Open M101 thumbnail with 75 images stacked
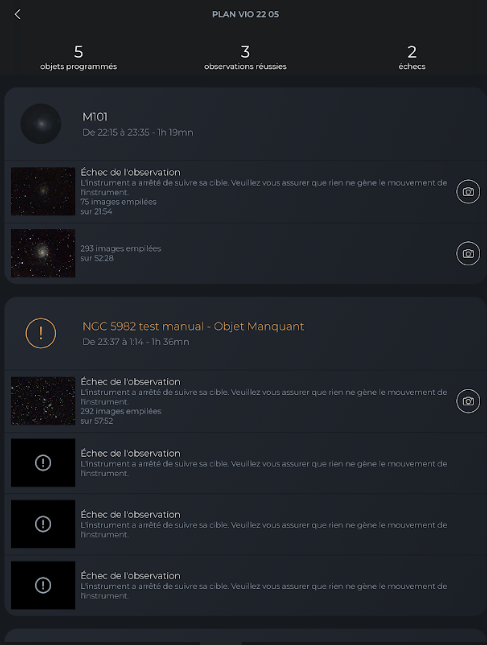This screenshot has width=487, height=645. (x=43, y=192)
